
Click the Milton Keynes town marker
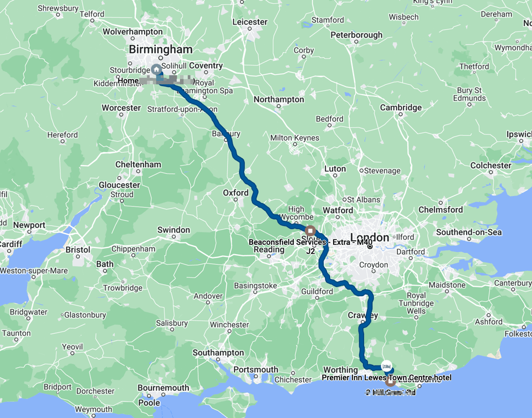(294, 145)
